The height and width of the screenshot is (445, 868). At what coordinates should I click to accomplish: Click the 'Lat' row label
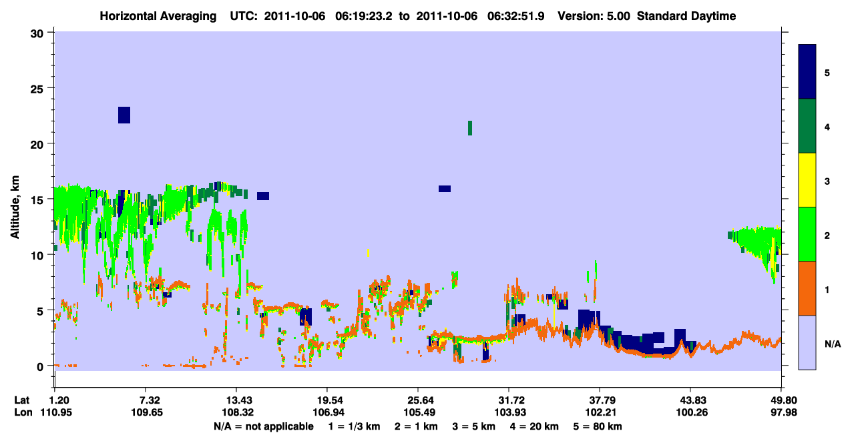pyautogui.click(x=21, y=400)
